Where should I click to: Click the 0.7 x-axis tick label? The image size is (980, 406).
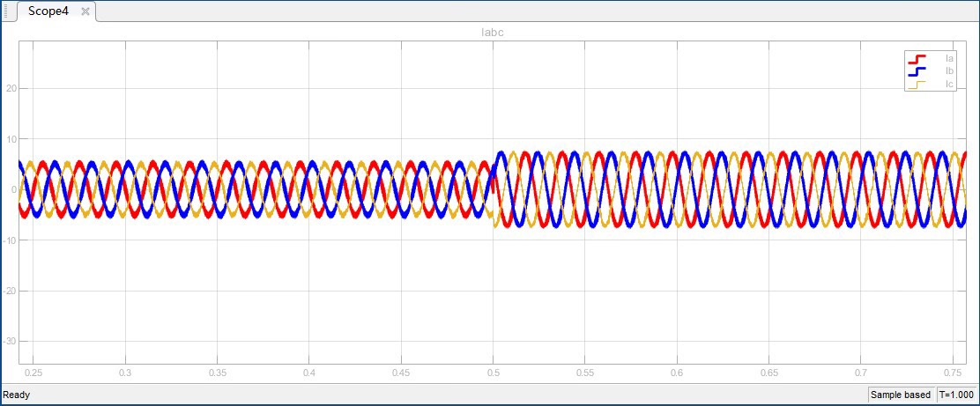861,373
